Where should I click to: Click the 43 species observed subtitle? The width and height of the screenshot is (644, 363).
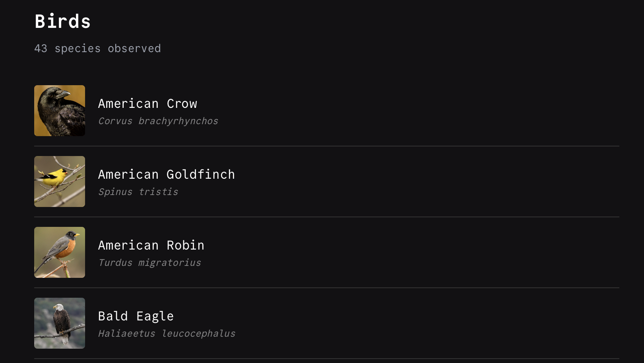97,49
